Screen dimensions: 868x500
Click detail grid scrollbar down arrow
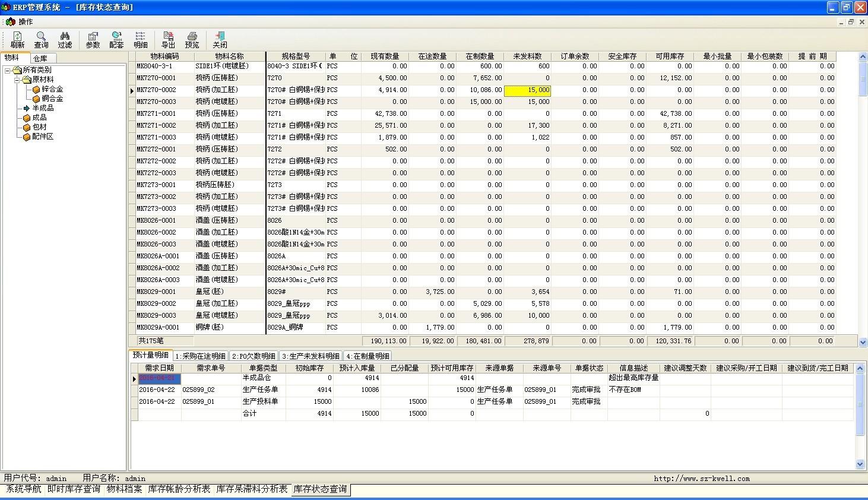860,464
